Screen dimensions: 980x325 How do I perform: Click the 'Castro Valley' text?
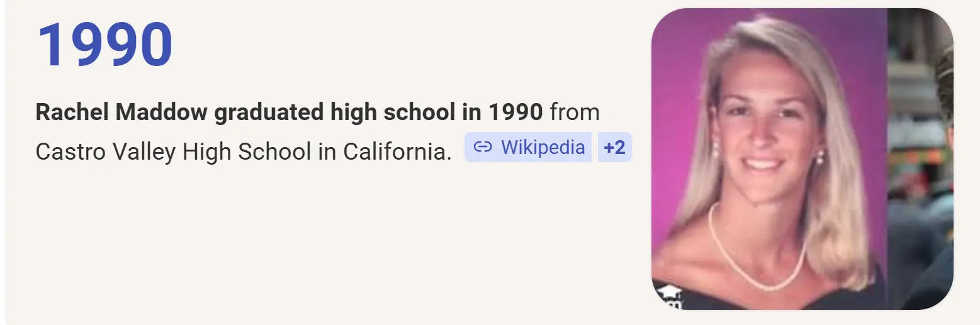click(105, 151)
